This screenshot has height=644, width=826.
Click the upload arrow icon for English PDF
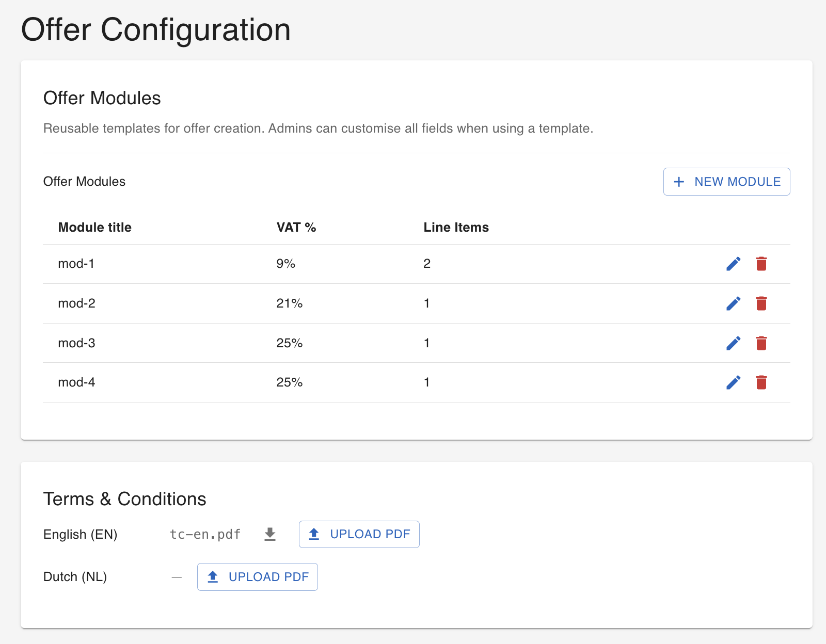314,535
